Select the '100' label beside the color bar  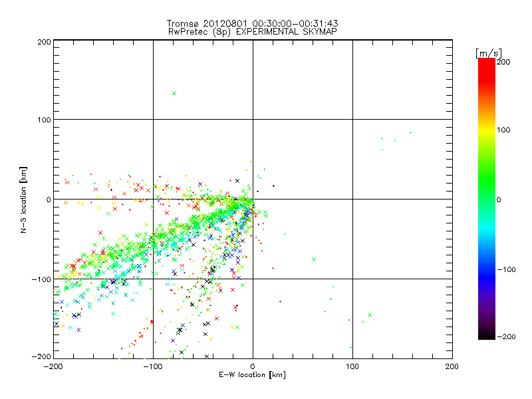503,130
